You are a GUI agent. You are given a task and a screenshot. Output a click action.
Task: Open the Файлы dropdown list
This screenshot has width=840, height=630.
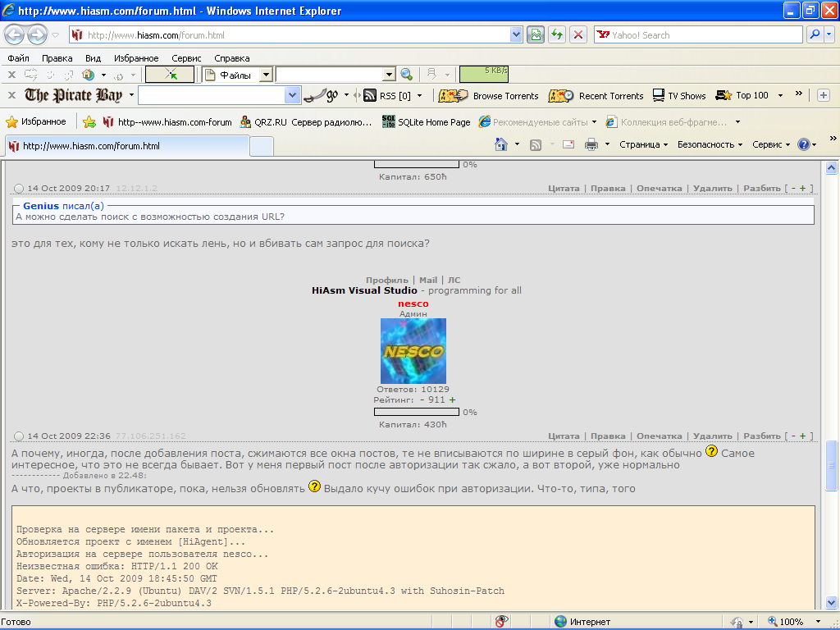tap(266, 75)
